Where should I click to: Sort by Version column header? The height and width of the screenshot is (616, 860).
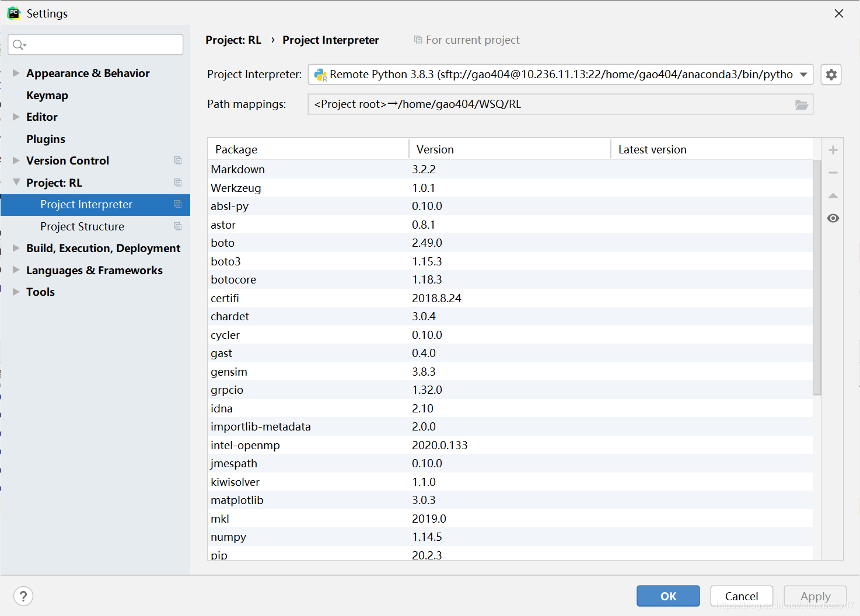tap(509, 149)
